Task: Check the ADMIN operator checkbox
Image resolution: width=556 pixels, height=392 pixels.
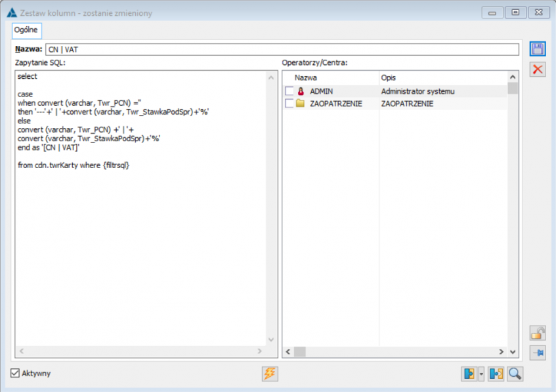Action: pyautogui.click(x=289, y=91)
